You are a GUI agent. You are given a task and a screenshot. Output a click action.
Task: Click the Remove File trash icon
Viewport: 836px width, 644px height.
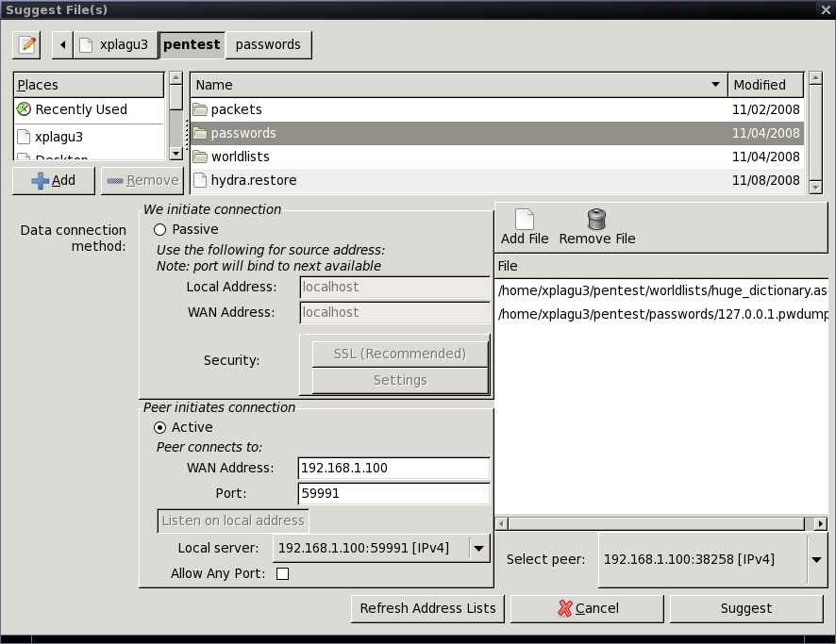[x=596, y=220]
